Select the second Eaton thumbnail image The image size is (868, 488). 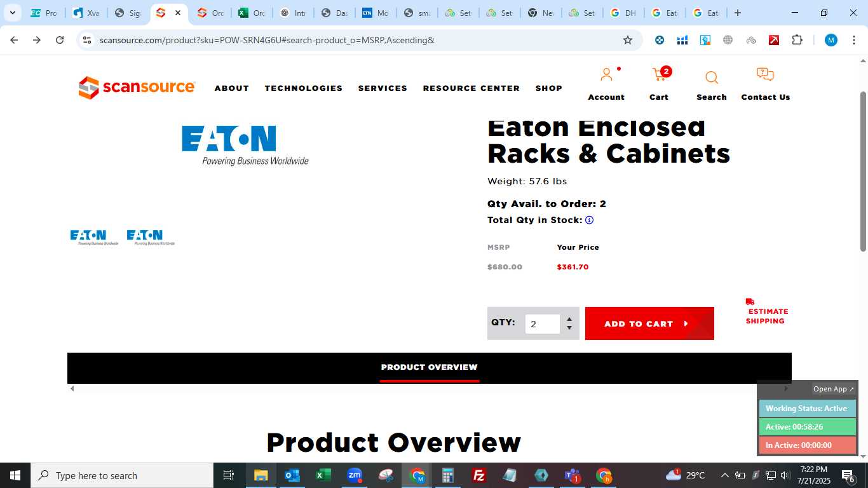151,237
